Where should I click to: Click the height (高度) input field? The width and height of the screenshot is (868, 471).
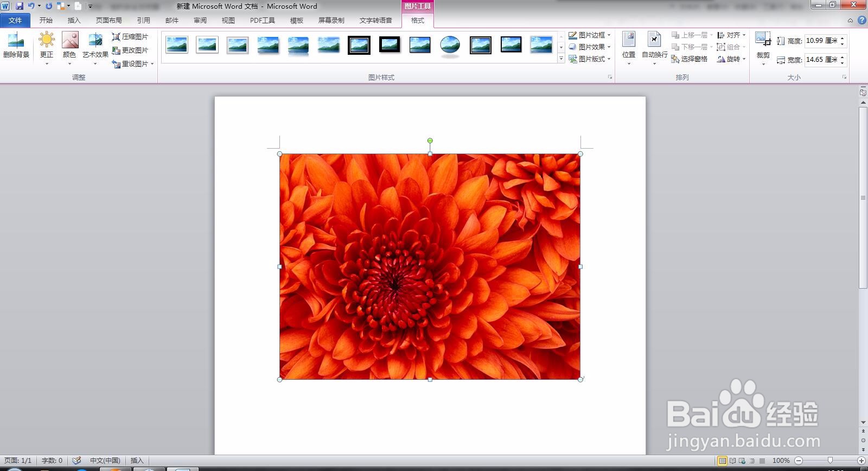821,41
